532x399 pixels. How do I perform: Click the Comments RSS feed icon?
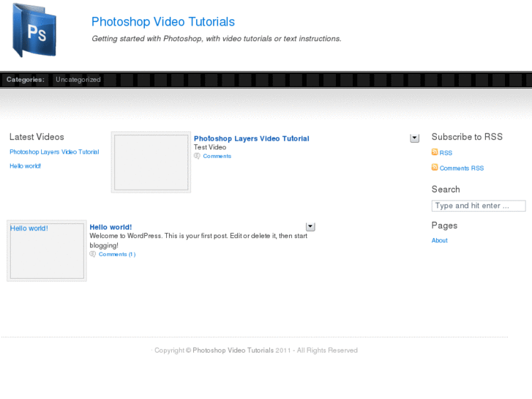435,168
